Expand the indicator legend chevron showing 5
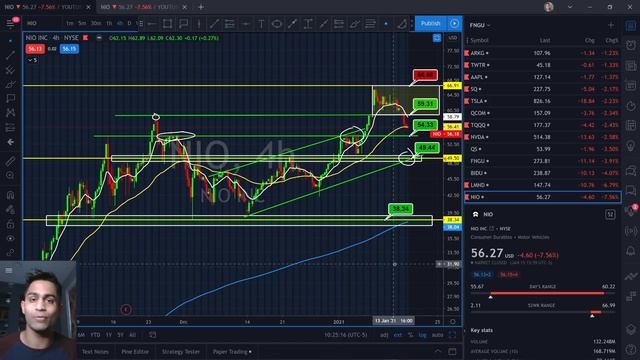640x360 pixels. coord(32,60)
